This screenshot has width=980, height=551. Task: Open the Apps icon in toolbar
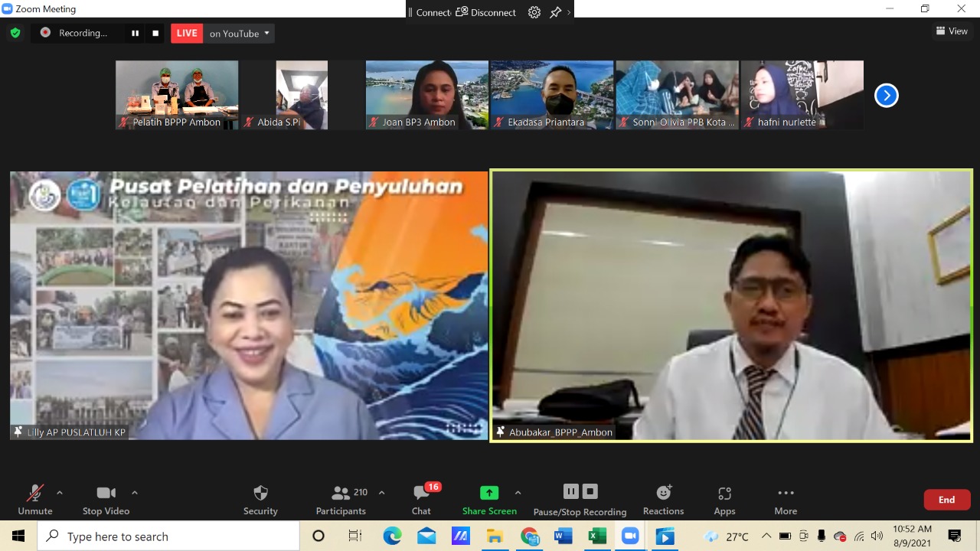pos(724,500)
